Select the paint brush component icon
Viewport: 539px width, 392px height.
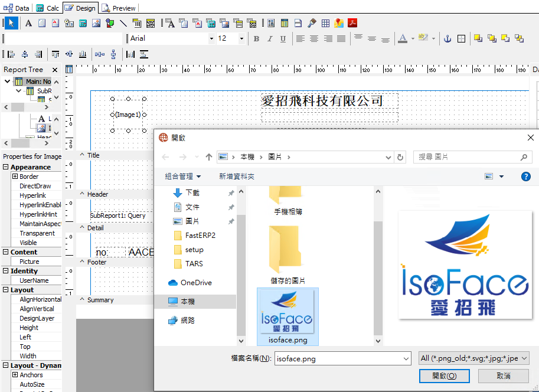pos(312,23)
